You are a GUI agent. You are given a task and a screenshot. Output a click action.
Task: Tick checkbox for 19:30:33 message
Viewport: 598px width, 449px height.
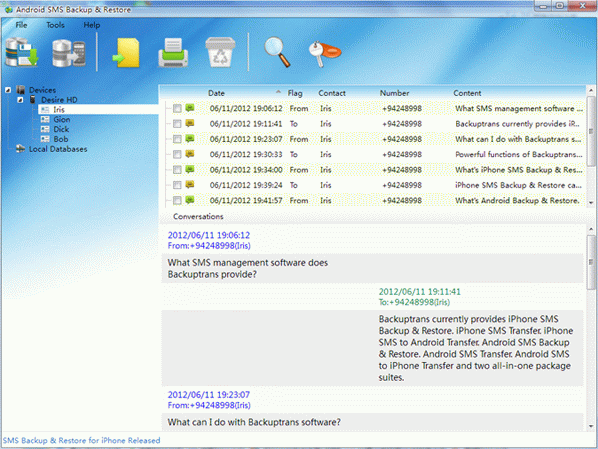coord(177,154)
